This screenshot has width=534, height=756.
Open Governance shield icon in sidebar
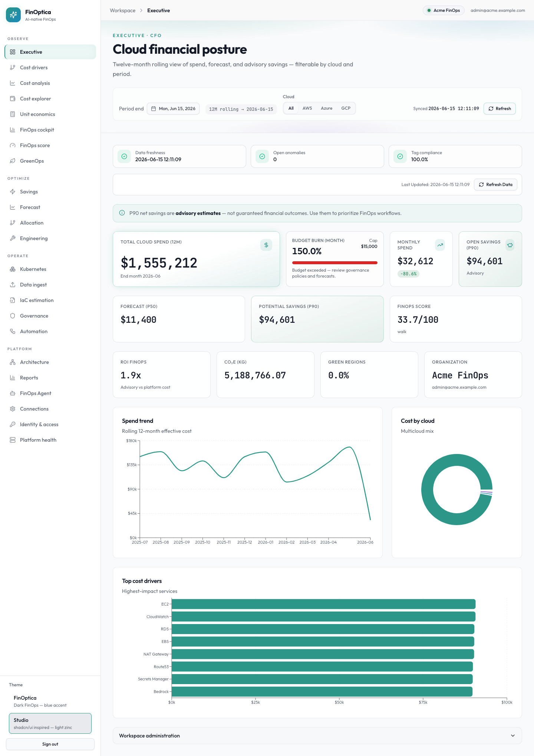point(13,316)
